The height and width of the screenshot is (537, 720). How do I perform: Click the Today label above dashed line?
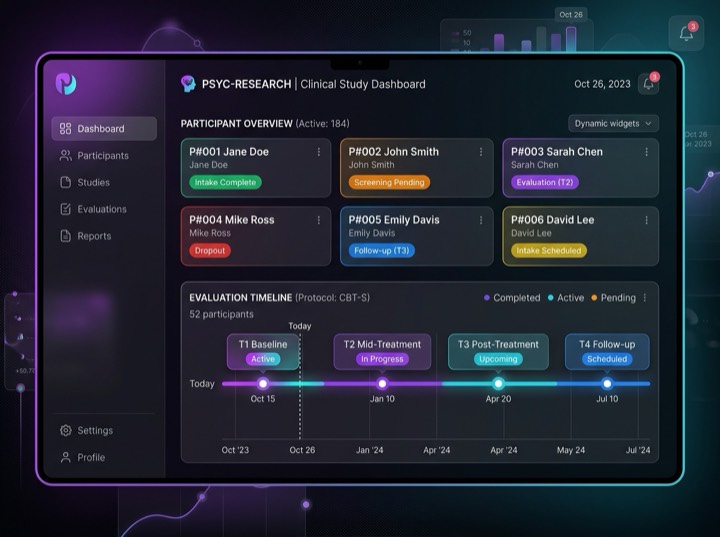click(300, 326)
